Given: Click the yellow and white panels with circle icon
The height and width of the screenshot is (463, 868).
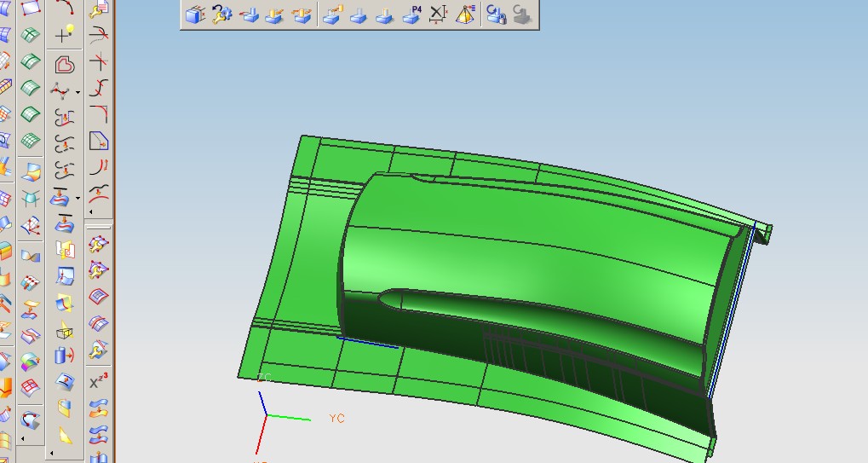Looking at the screenshot, I should point(65,249).
